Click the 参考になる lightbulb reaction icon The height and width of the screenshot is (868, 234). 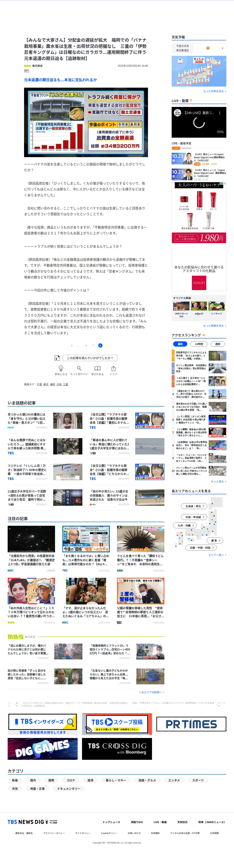(61, 368)
